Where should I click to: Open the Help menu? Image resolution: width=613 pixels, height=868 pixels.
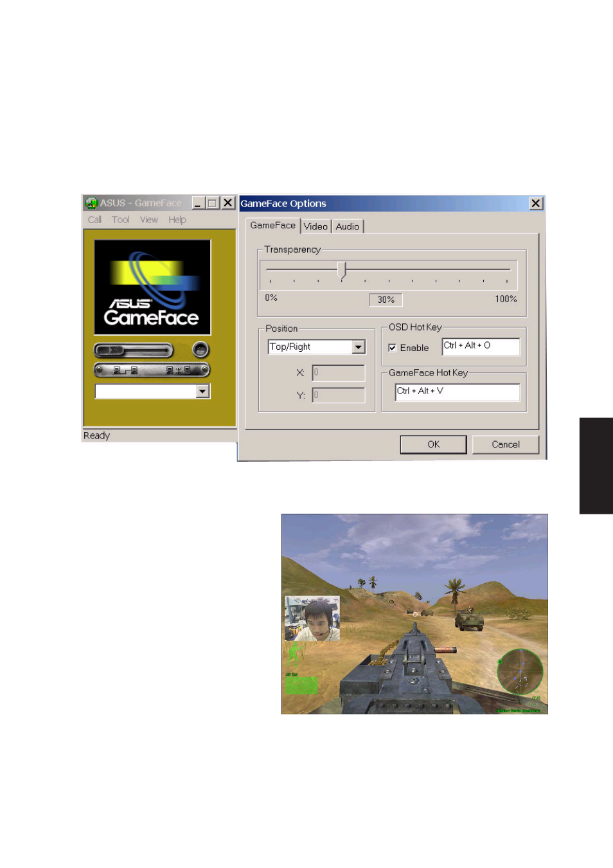(x=177, y=220)
